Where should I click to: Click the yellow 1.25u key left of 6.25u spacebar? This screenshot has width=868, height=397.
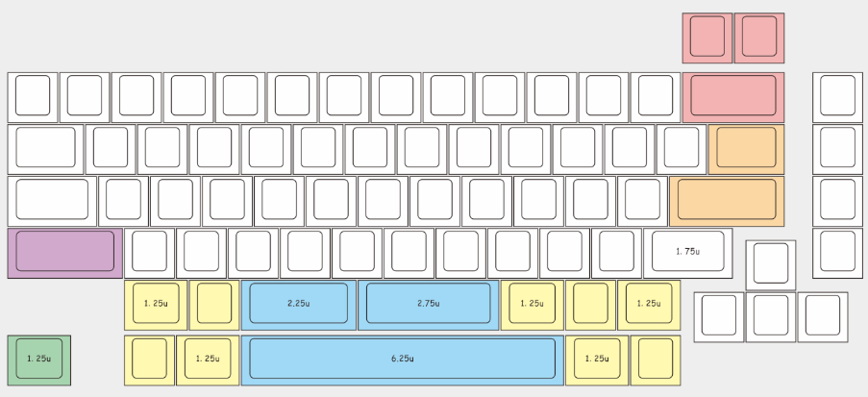pyautogui.click(x=208, y=360)
